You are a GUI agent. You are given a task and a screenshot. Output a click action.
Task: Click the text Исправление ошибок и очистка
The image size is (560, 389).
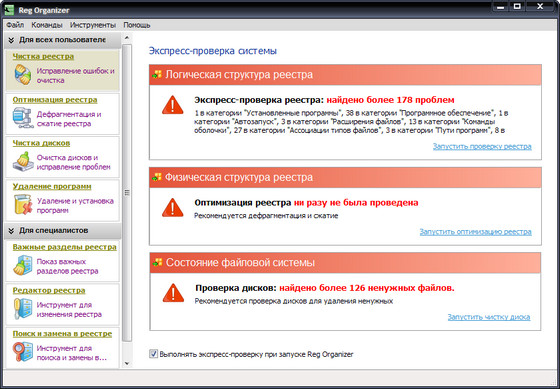point(76,76)
